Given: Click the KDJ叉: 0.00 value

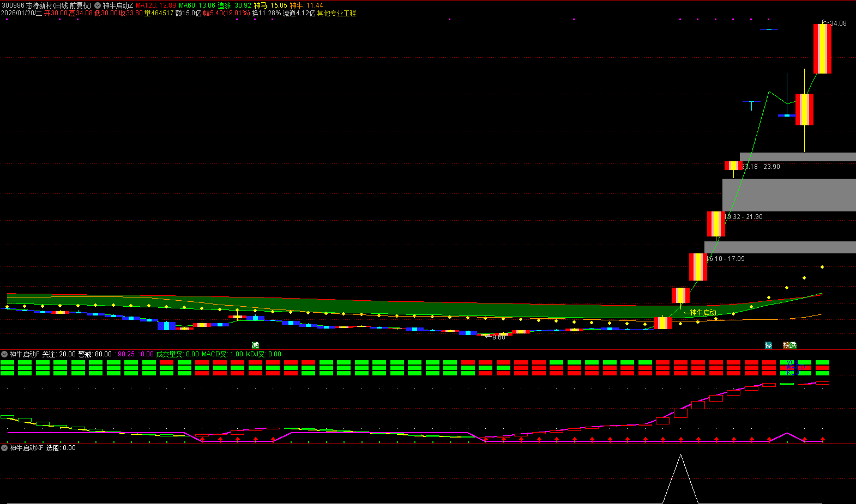Looking at the screenshot, I should [264, 354].
